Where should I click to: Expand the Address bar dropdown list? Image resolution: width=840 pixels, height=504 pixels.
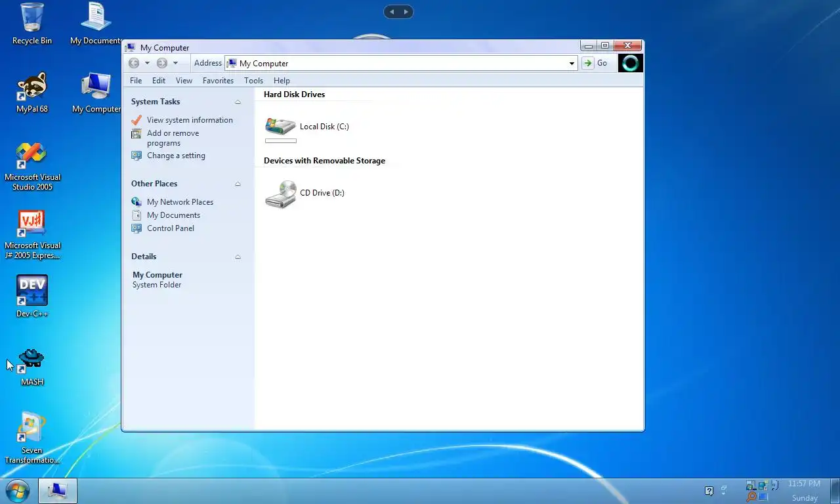572,64
